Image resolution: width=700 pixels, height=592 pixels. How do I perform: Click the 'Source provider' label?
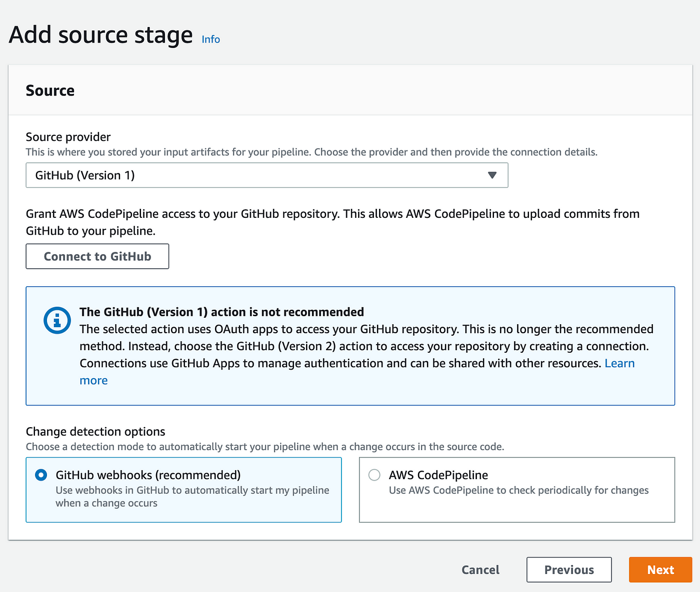[x=68, y=137]
